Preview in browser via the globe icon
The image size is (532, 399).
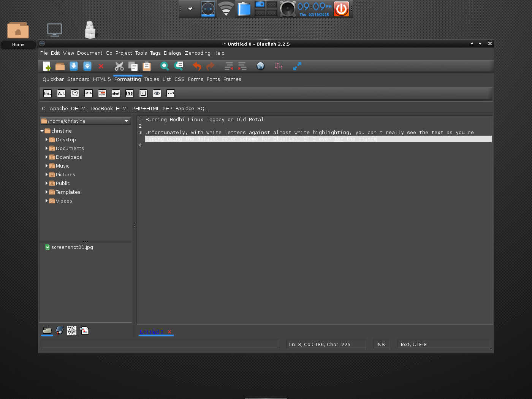pyautogui.click(x=260, y=66)
